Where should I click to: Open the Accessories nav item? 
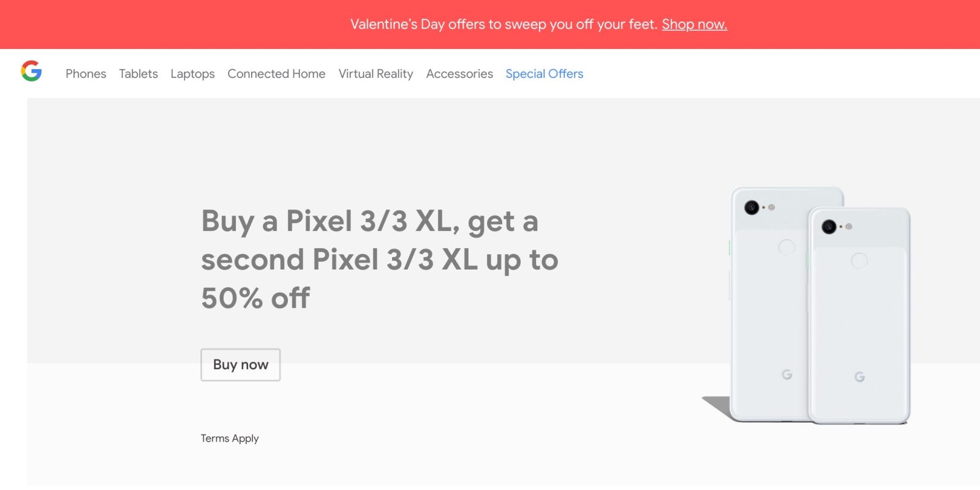[x=459, y=74]
